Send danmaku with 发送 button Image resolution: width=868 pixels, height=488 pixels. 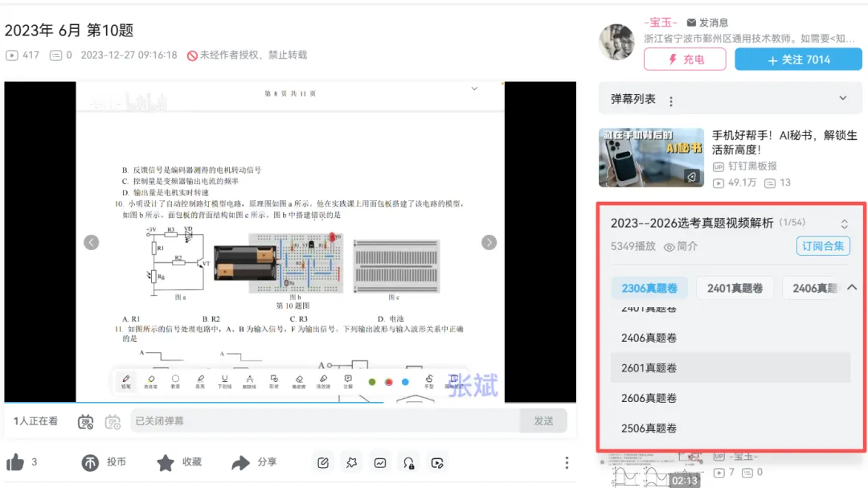click(543, 421)
